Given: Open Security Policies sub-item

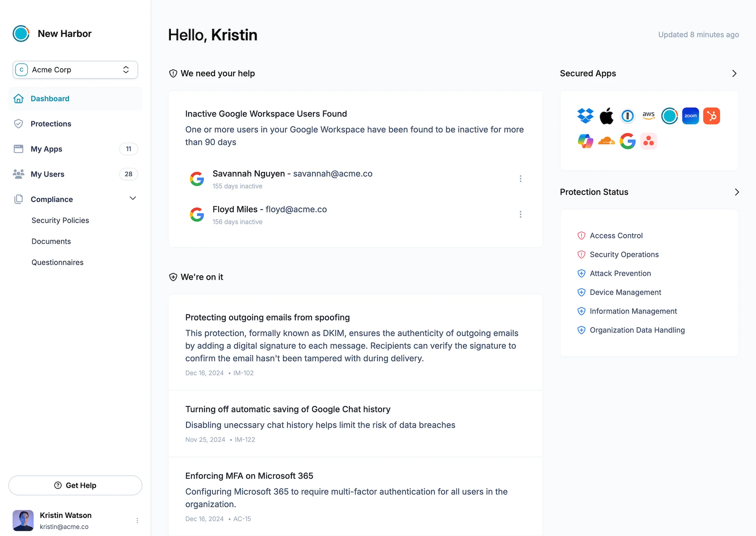Looking at the screenshot, I should (60, 220).
